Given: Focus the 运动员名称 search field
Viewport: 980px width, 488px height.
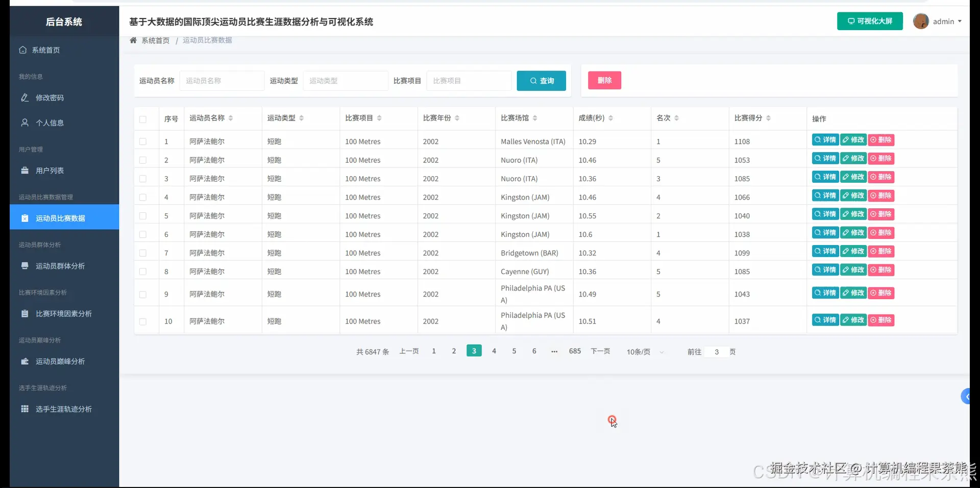Looking at the screenshot, I should point(222,81).
